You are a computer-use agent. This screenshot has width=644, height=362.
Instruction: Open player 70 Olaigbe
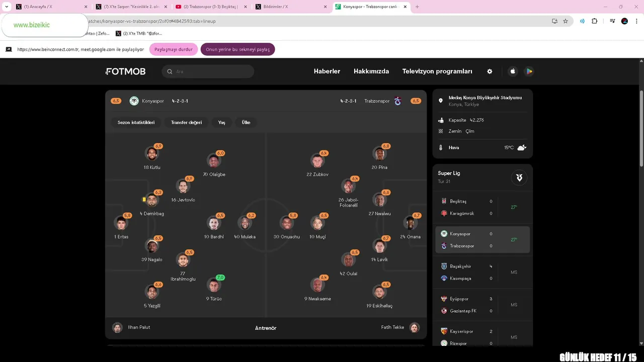point(214,165)
